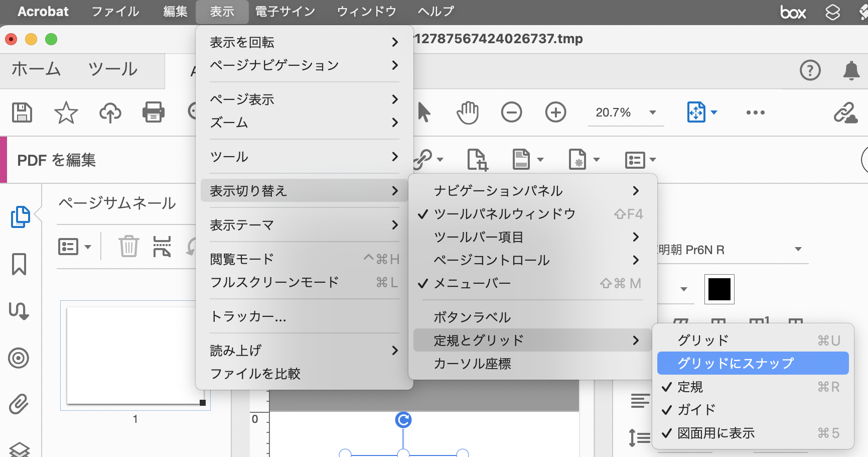Open the zoom percentage dropdown
Viewport: 868px width, 457px height.
[x=652, y=112]
